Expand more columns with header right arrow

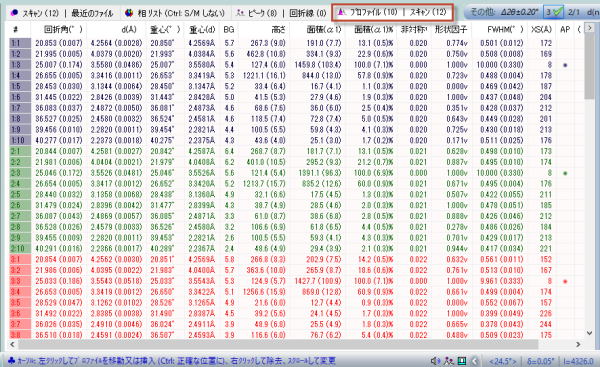tap(590, 28)
